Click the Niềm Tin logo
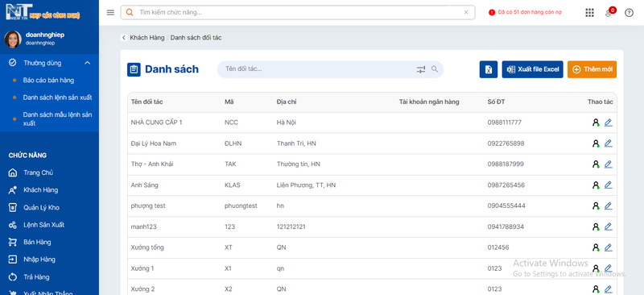Screen dimensions: 644x295 tap(43, 11)
